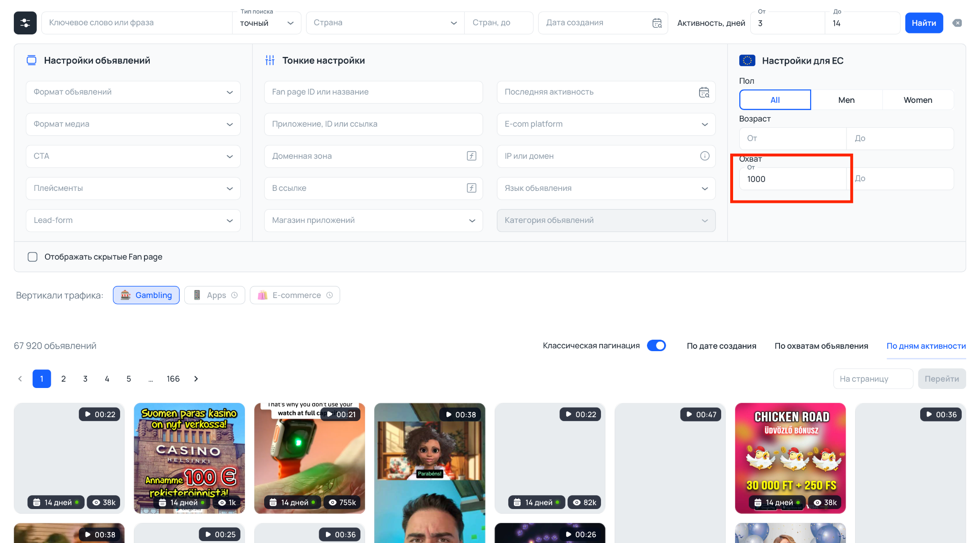980x543 pixels.
Task: Sort by 'По охватам объявления' tab
Action: click(x=821, y=346)
